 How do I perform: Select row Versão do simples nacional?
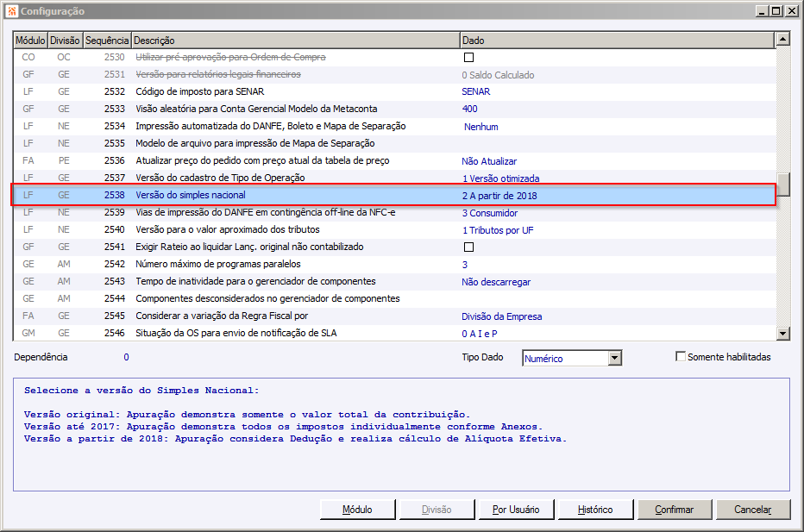394,195
